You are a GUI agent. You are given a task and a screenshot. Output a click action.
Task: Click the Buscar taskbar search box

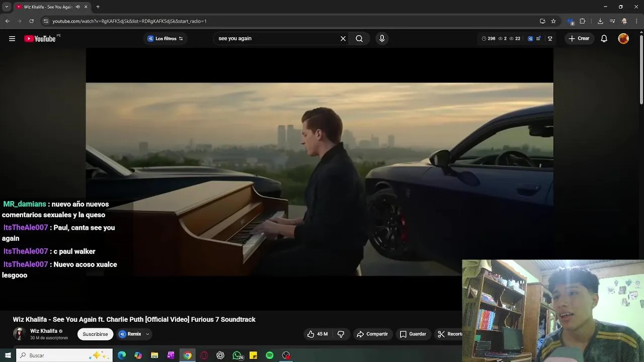pyautogui.click(x=64, y=355)
